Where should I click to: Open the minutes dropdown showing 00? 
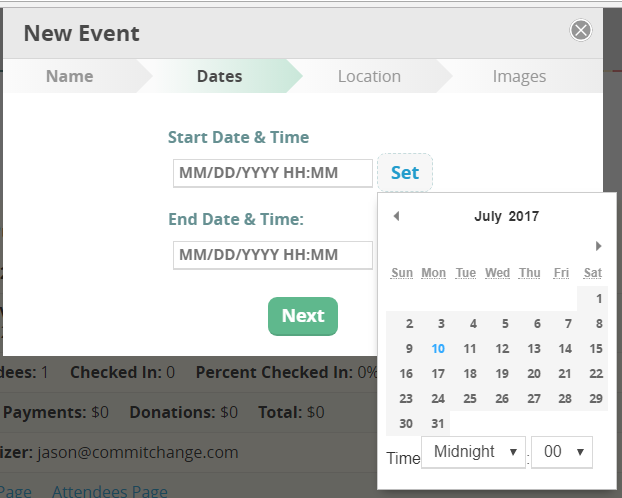tap(562, 452)
